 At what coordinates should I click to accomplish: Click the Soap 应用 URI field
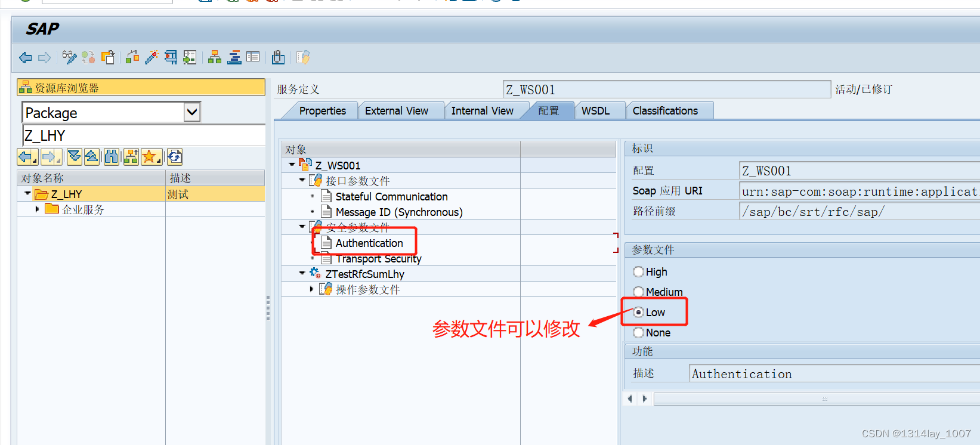coord(859,191)
